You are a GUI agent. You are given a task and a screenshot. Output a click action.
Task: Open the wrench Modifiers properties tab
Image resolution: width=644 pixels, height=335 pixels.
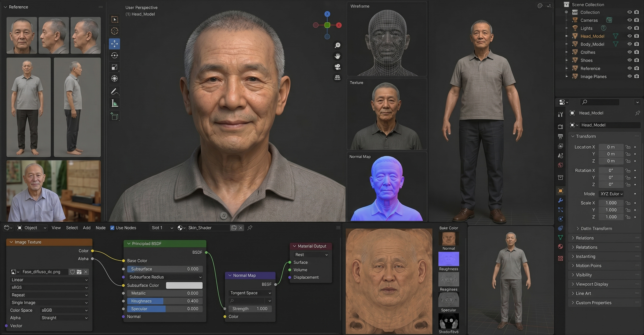point(560,200)
